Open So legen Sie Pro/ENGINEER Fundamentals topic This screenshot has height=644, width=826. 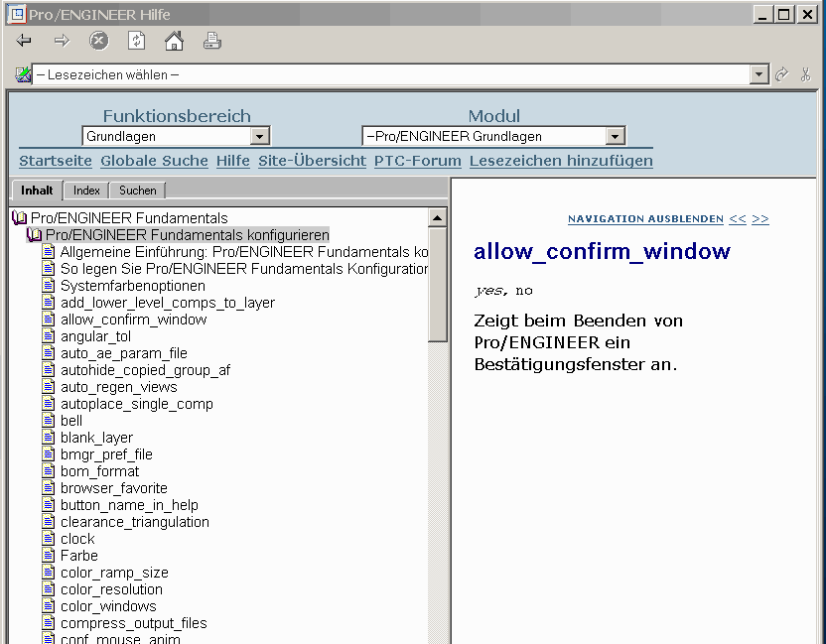(244, 269)
